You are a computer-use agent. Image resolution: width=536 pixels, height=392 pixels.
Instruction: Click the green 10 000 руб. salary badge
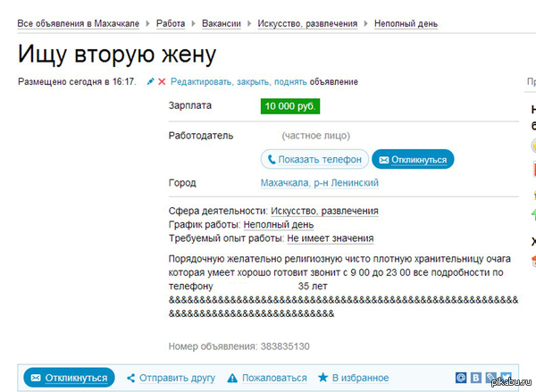click(290, 106)
